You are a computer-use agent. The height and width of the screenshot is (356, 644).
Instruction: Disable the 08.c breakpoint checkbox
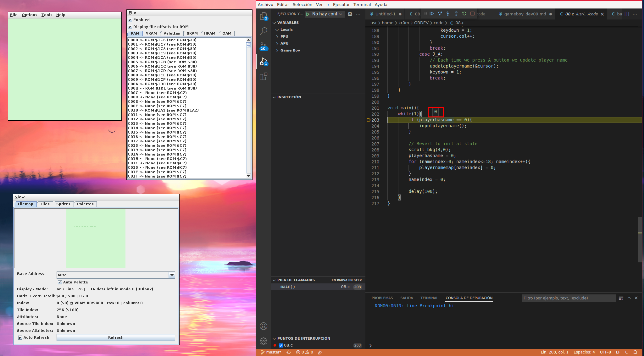(x=281, y=345)
